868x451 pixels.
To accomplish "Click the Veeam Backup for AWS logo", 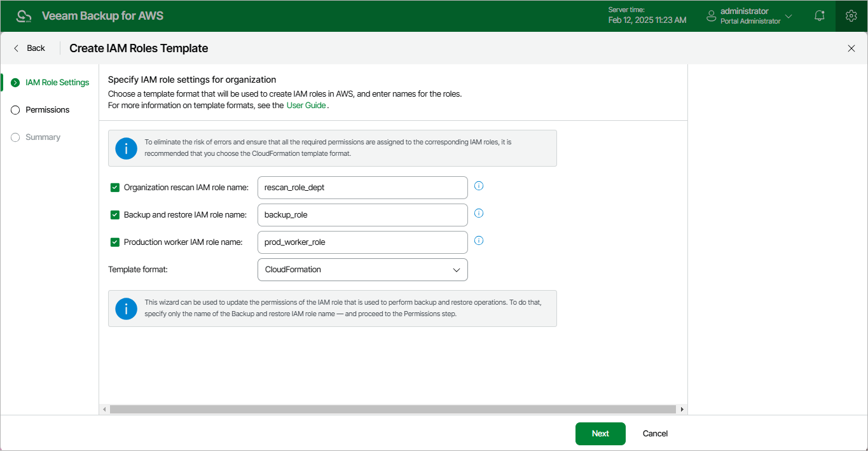I will (24, 15).
